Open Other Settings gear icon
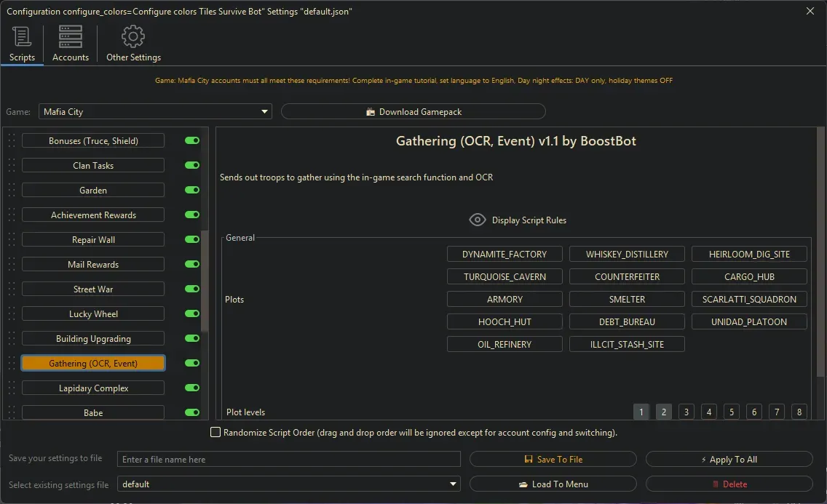827x504 pixels. [133, 36]
